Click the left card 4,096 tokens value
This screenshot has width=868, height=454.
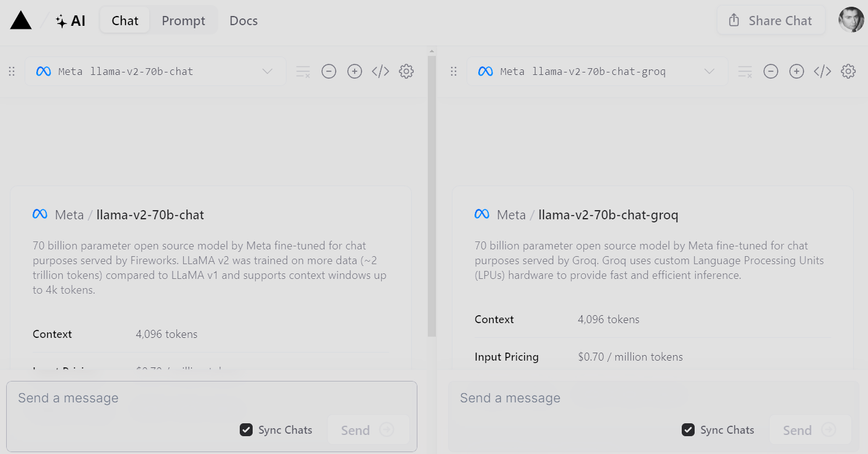click(x=167, y=334)
